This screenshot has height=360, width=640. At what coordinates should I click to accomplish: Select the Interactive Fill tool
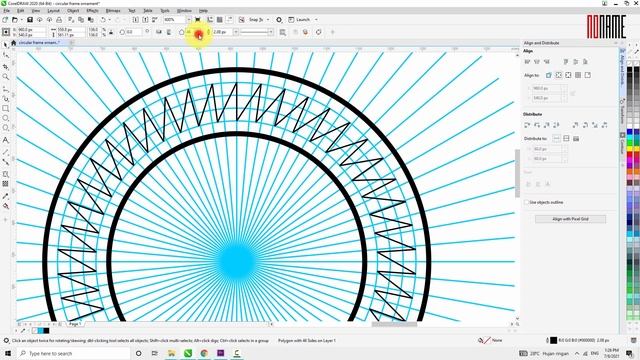click(5, 206)
